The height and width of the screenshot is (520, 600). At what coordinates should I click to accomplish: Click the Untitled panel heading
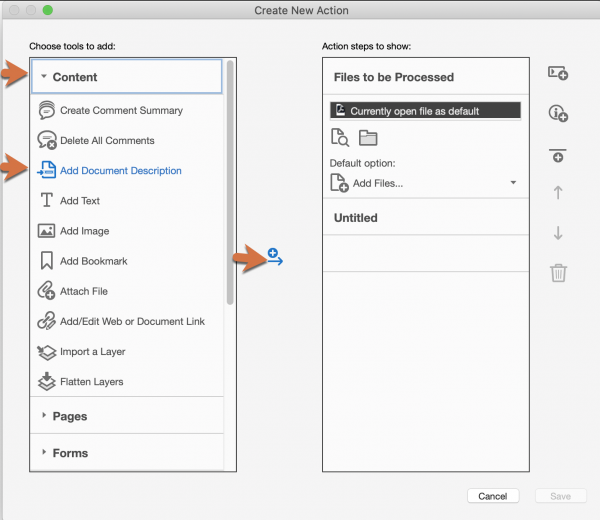[355, 218]
